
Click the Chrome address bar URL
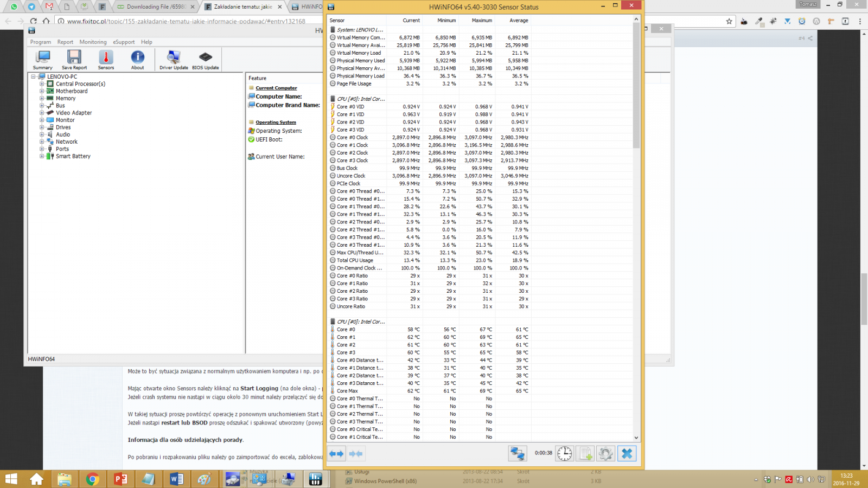[186, 21]
